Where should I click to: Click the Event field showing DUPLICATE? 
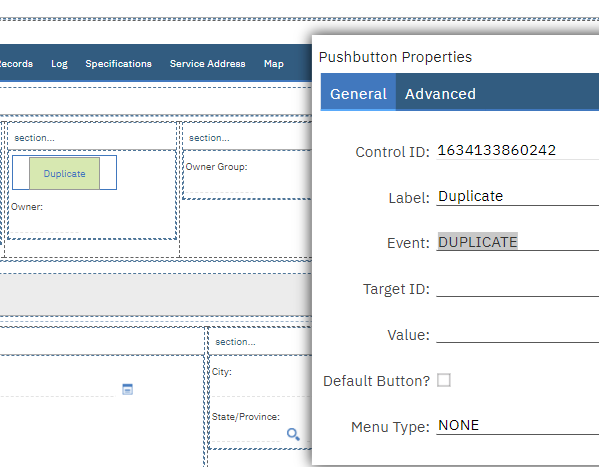(517, 242)
